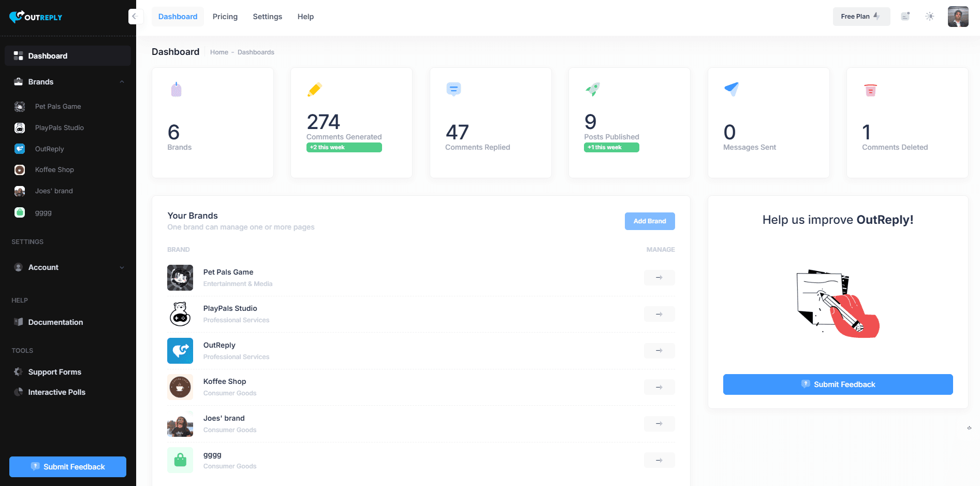Screen dimensions: 980x486
Task: Click Pet Pals Game sidebar avatar icon
Action: click(x=20, y=107)
